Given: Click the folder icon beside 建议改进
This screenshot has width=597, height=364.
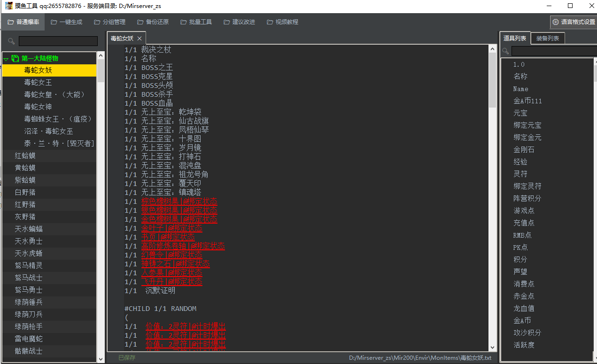Looking at the screenshot, I should (227, 22).
